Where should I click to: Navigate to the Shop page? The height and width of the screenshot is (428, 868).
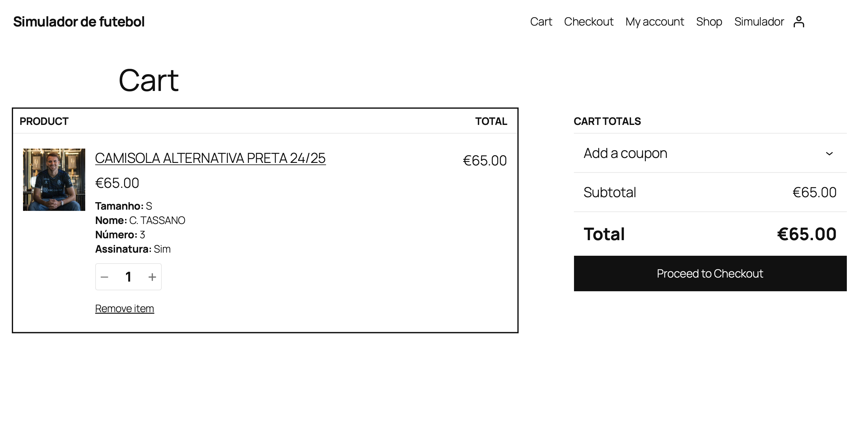709,22
